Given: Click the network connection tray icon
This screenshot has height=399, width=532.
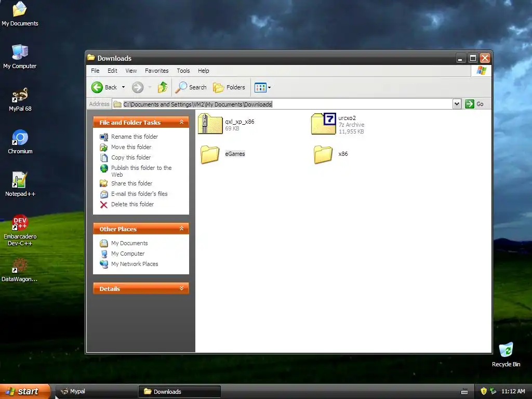Looking at the screenshot, I should pos(494,391).
